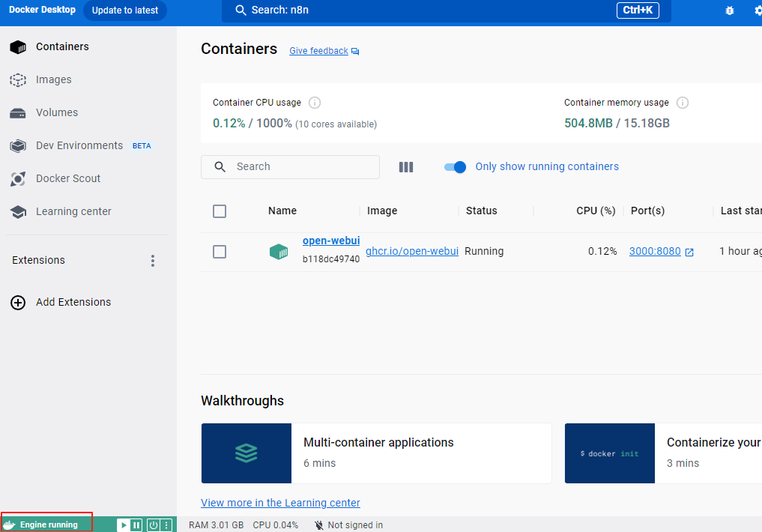Click the Volumes drive icon
Viewport: 762px width, 532px height.
(18, 113)
